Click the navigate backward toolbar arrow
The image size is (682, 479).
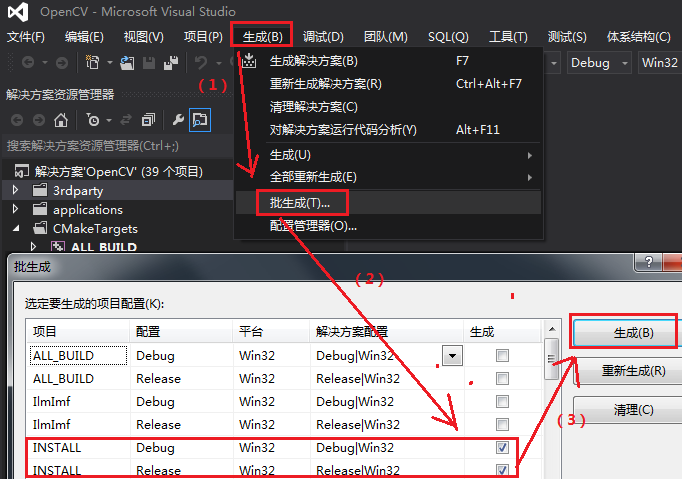click(x=28, y=63)
